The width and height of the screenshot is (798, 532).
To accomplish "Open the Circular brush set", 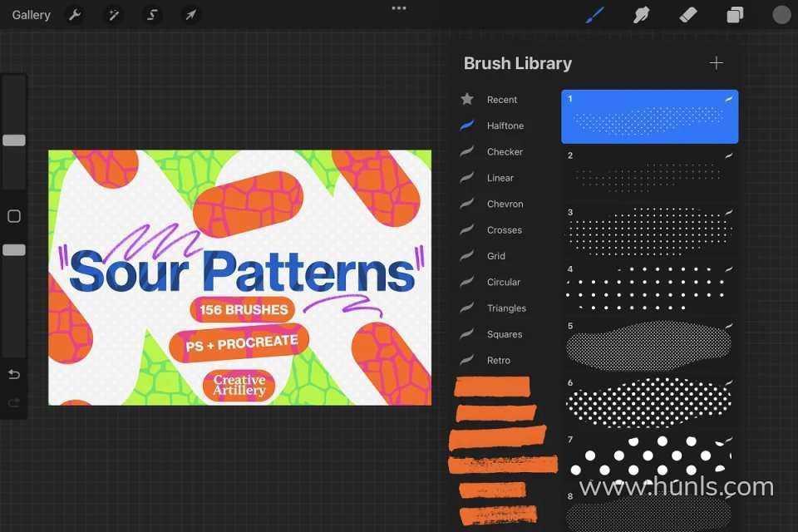I will (x=504, y=282).
